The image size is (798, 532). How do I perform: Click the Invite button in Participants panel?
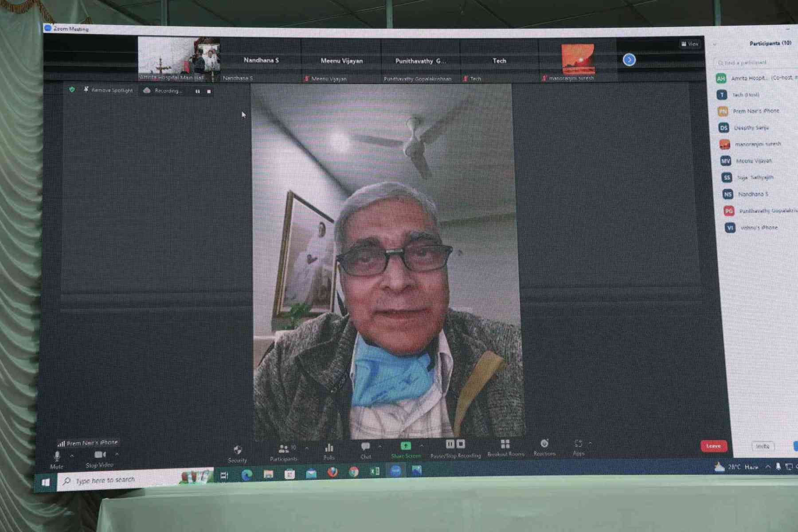coord(763,446)
